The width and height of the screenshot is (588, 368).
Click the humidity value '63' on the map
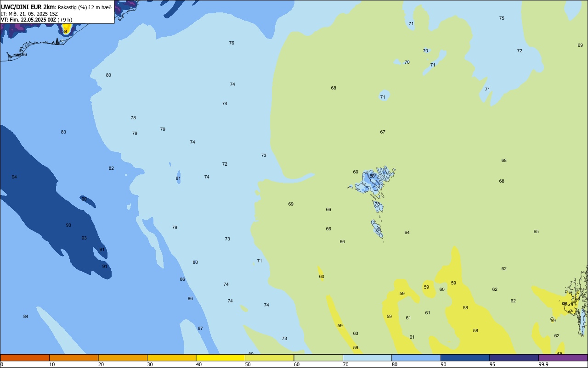pyautogui.click(x=356, y=334)
